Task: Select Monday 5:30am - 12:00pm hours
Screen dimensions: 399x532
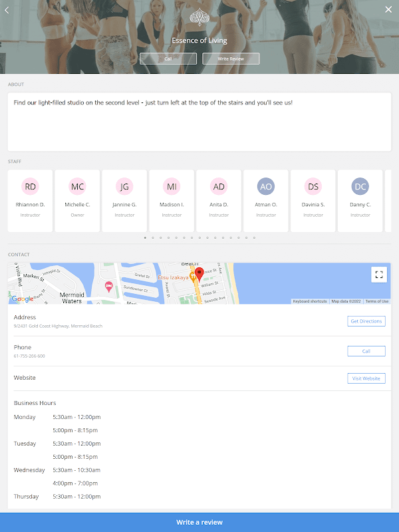Action: click(76, 417)
